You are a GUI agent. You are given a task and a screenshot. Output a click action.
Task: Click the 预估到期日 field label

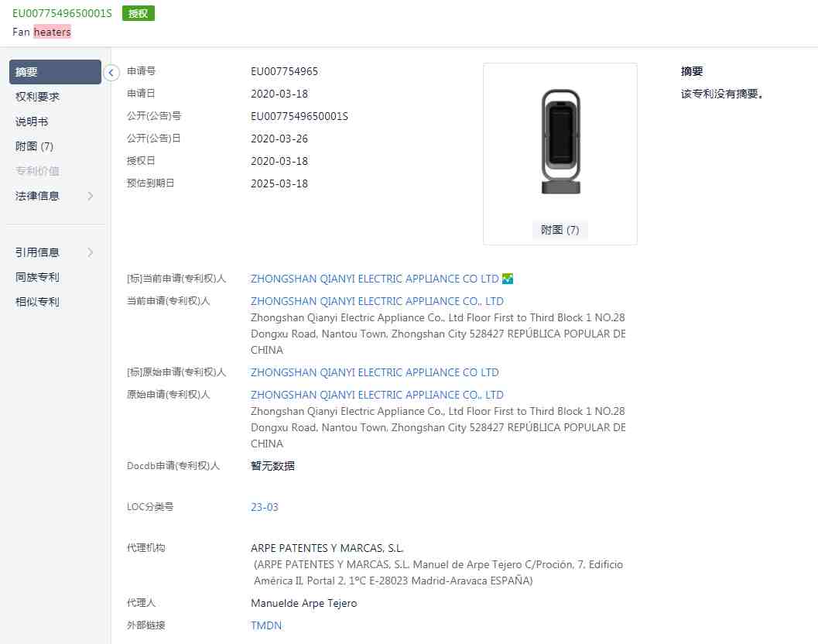[x=151, y=183]
